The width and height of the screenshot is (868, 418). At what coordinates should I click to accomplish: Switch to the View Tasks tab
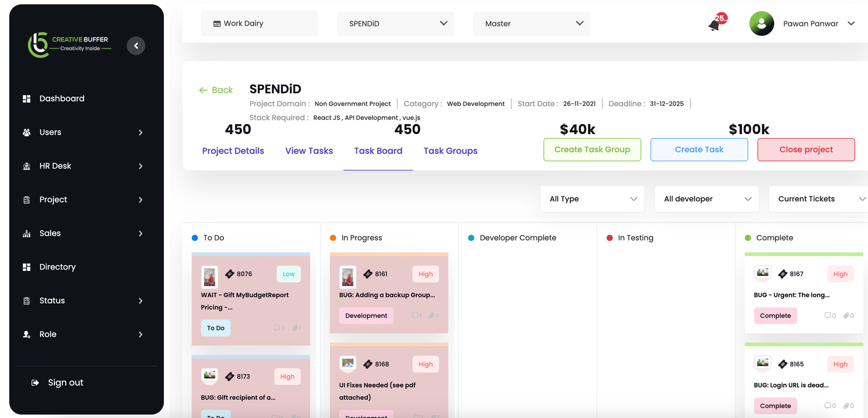tap(309, 151)
